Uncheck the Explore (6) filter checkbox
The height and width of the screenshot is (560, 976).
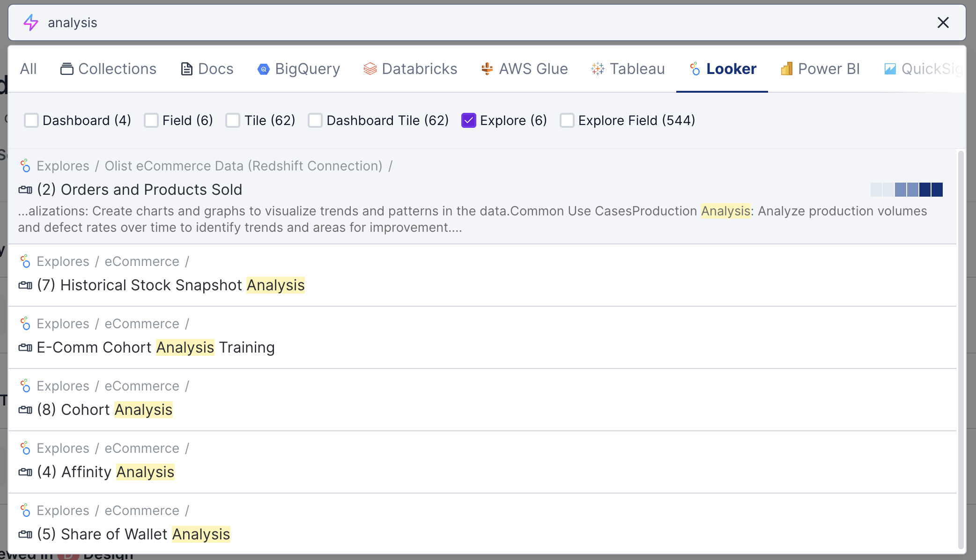(469, 120)
